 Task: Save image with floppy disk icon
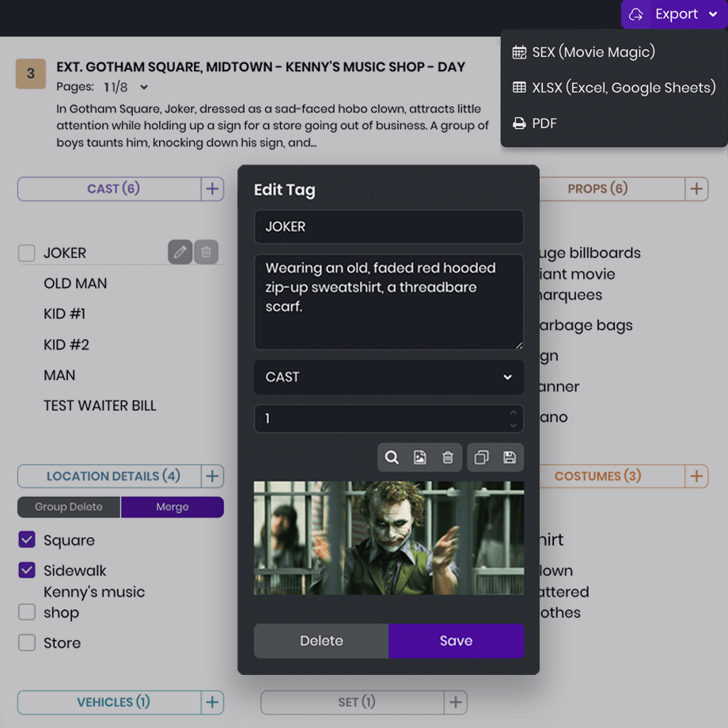510,458
